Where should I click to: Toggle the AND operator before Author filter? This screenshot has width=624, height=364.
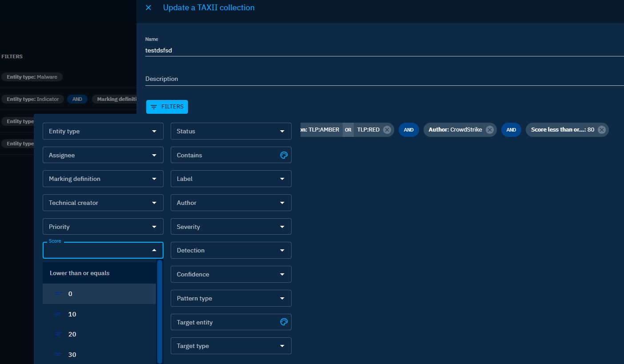[x=408, y=130]
